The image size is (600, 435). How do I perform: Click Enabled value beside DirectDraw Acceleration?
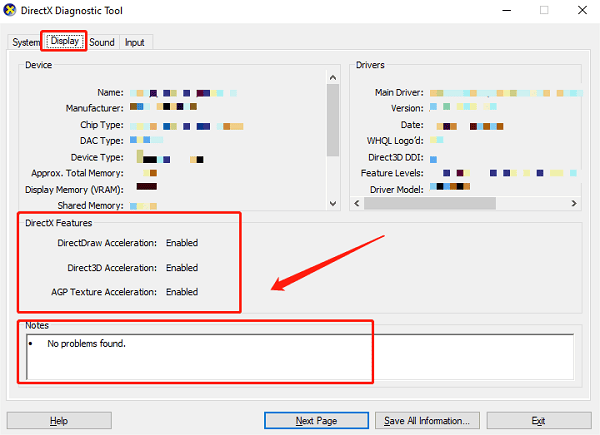[x=182, y=243]
